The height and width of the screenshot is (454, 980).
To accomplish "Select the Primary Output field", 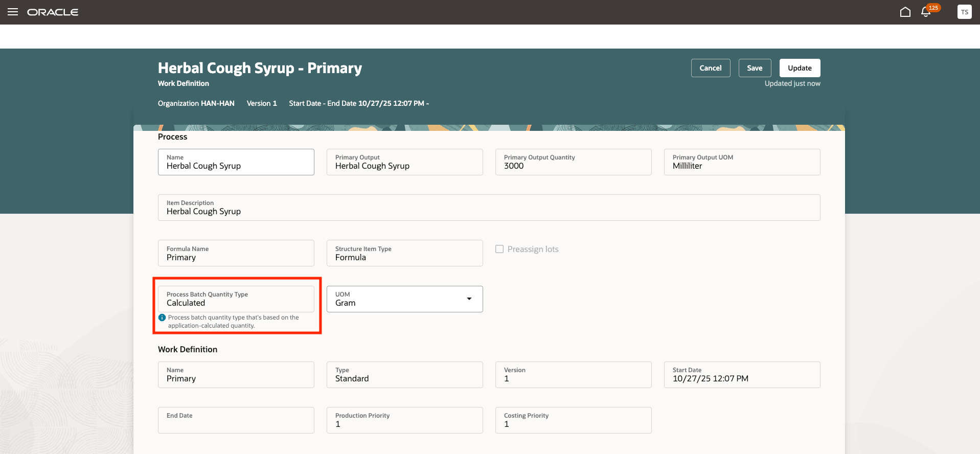I will (405, 162).
